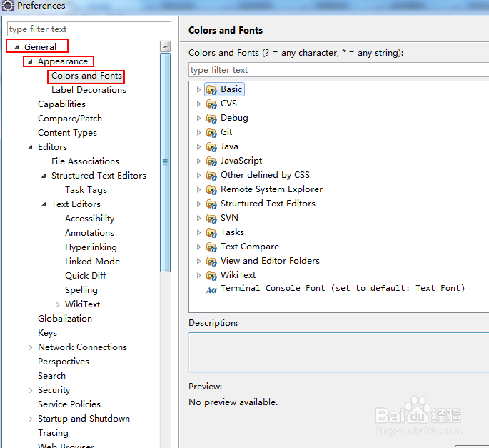
Task: Expand the JavaScript category arrow
Action: tap(198, 161)
